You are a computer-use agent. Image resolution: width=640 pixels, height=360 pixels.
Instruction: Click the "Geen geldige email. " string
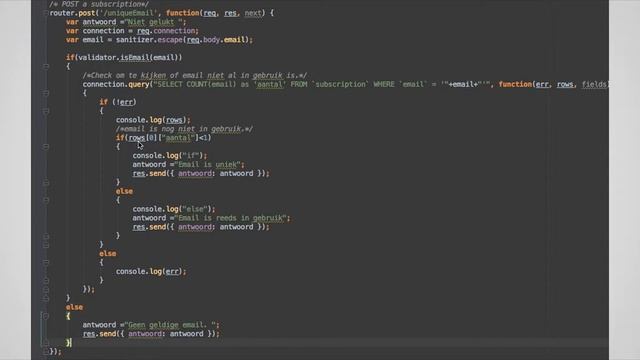pos(170,325)
